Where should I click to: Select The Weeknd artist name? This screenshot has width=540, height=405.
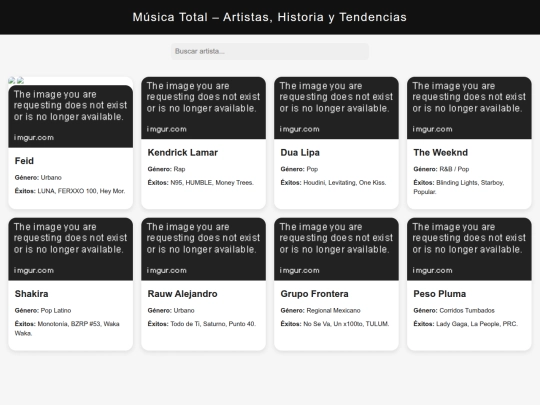point(440,153)
